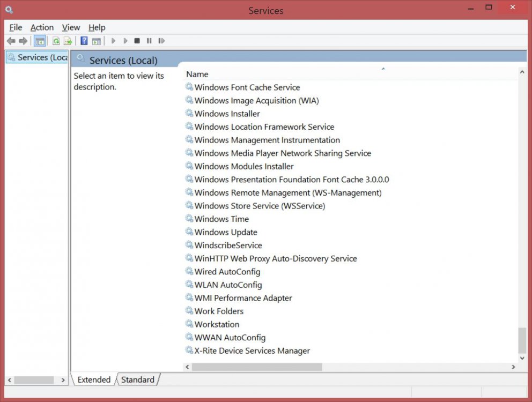This screenshot has height=402, width=532.
Task: Toggle Show/Hide Console Tree icon
Action: [40, 41]
